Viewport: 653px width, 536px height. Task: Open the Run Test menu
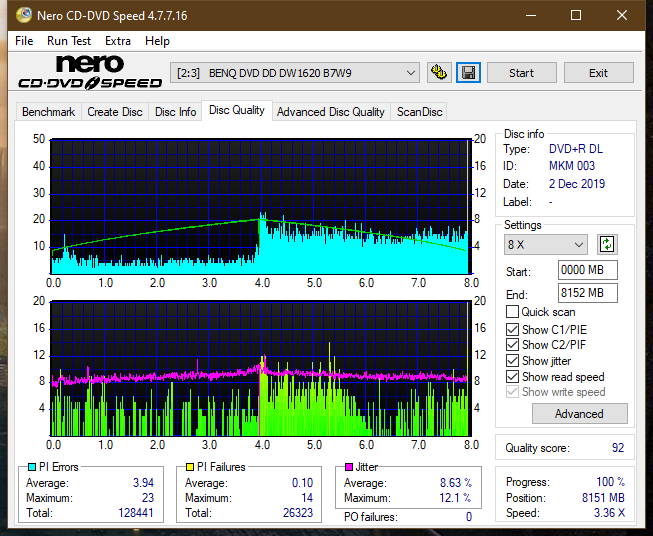pyautogui.click(x=69, y=41)
